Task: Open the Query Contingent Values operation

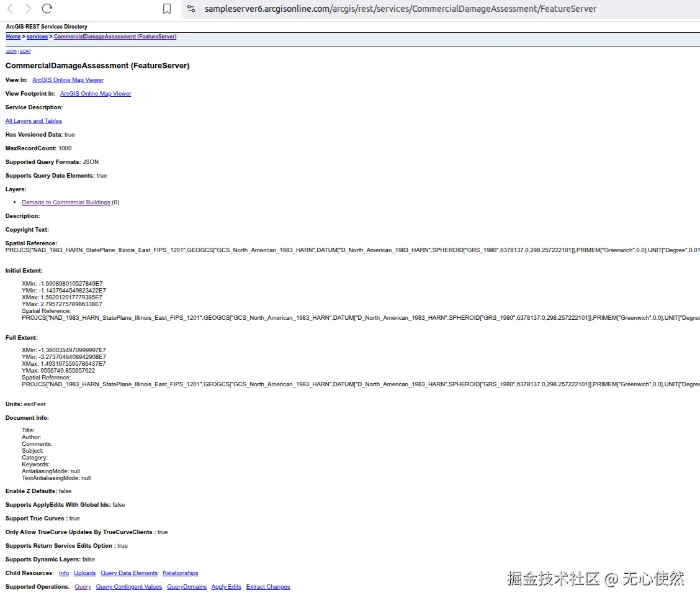Action: [129, 587]
